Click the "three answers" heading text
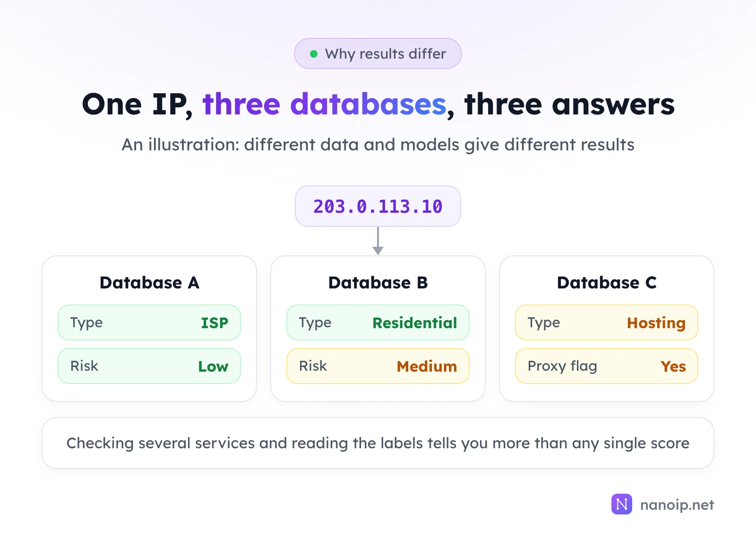Screen dimensions: 756x540 click(570, 105)
